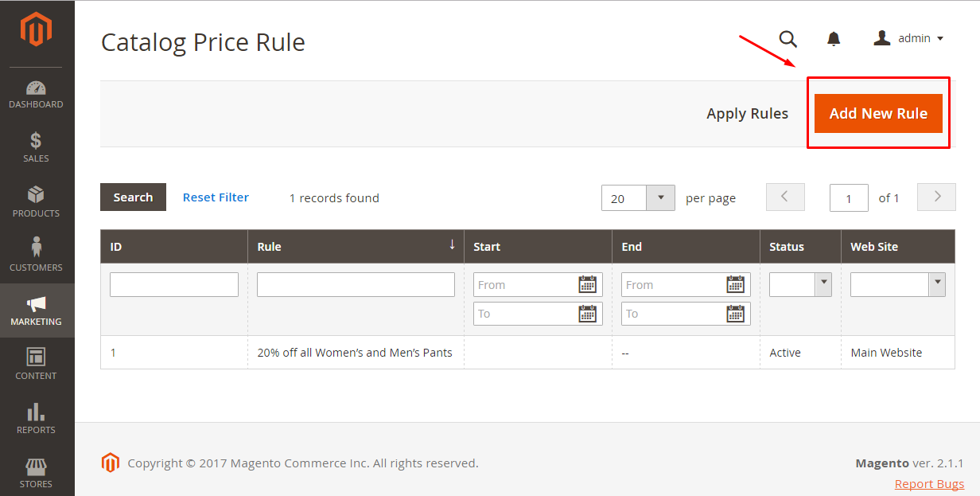Click the '1 records found' text

[x=334, y=198]
